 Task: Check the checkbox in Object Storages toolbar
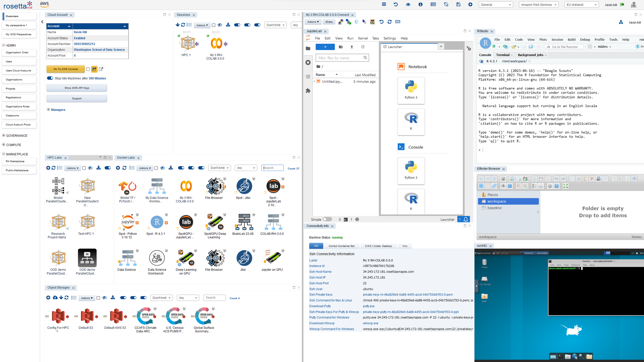click(98, 298)
